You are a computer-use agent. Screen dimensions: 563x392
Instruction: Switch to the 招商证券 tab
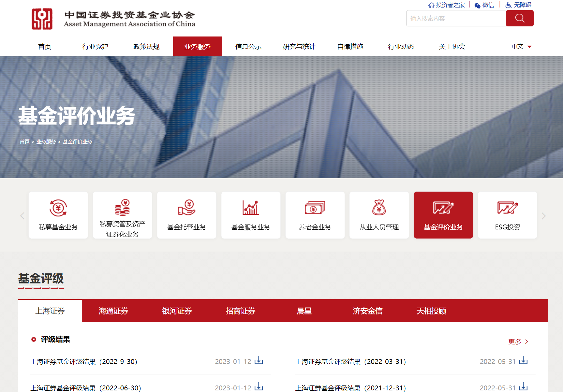click(241, 311)
